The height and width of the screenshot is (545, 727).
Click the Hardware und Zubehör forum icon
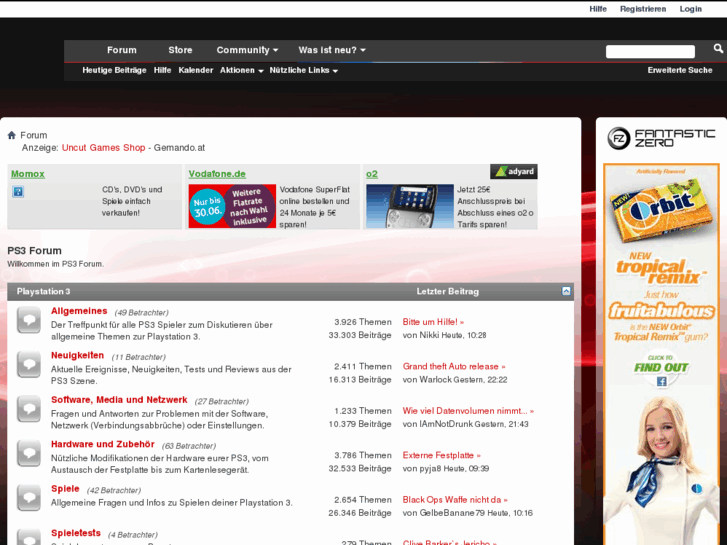29,454
